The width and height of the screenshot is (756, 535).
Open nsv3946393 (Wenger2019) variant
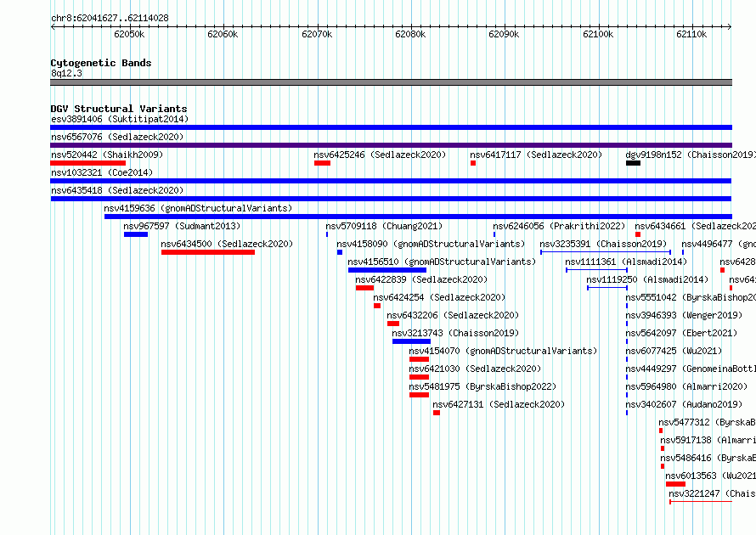[x=684, y=315]
